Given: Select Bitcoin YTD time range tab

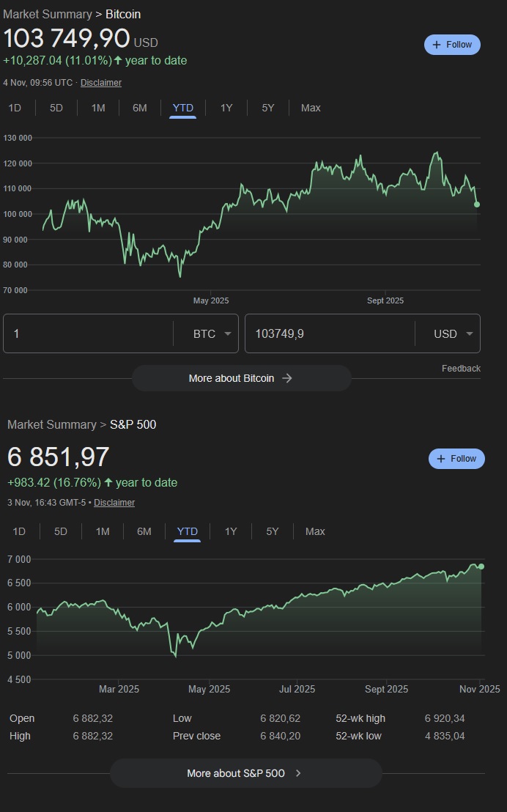Looking at the screenshot, I should pyautogui.click(x=183, y=108).
